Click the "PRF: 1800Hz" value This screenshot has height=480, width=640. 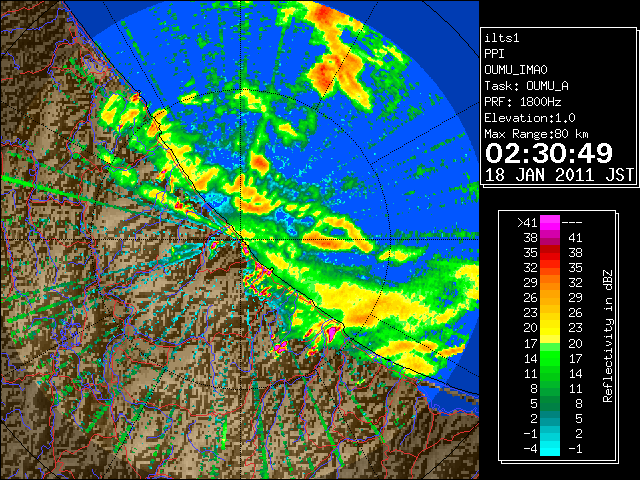point(523,102)
